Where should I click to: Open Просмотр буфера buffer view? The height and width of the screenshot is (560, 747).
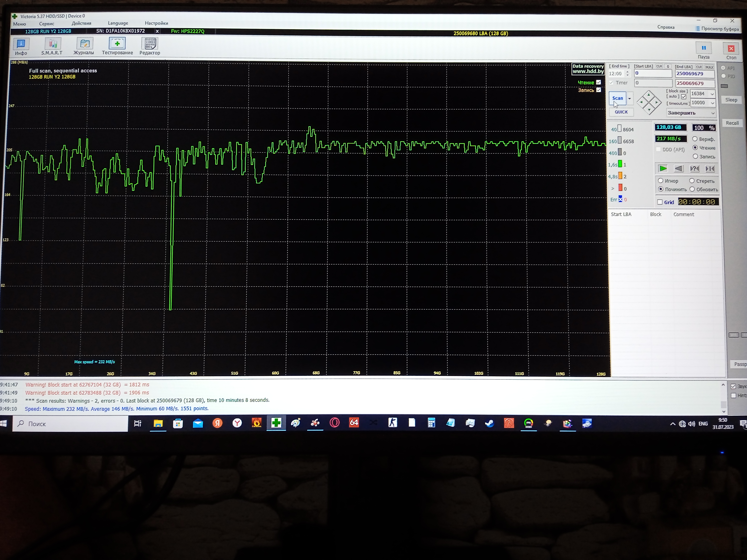[717, 29]
